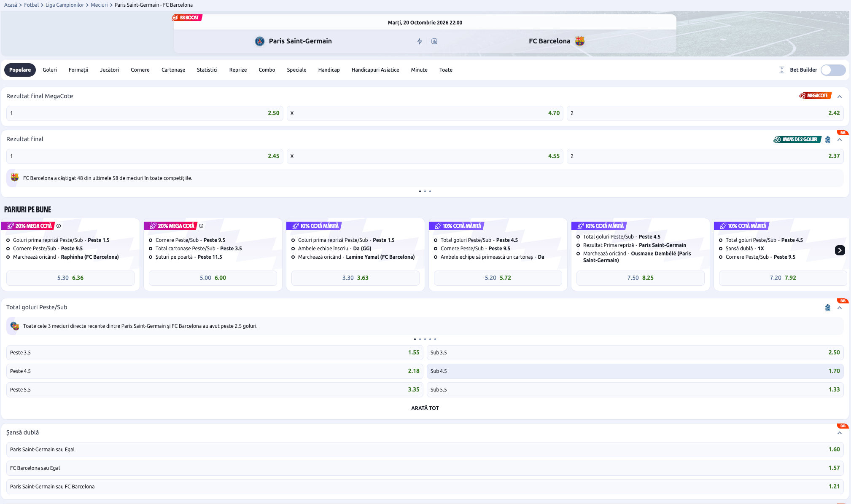851x504 pixels.
Task: Click the info icon beside the second 20% Mega Cotă
Action: click(x=201, y=226)
